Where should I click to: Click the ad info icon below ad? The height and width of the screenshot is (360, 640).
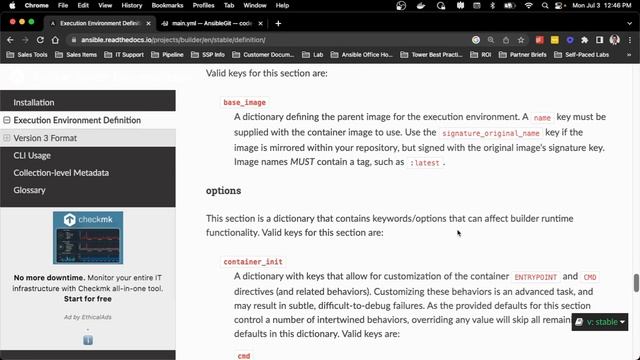click(x=88, y=340)
